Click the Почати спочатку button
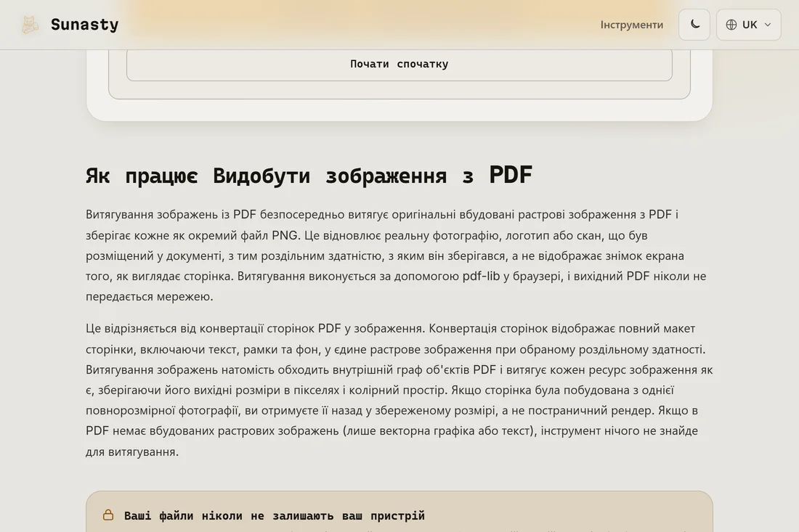 pos(399,64)
